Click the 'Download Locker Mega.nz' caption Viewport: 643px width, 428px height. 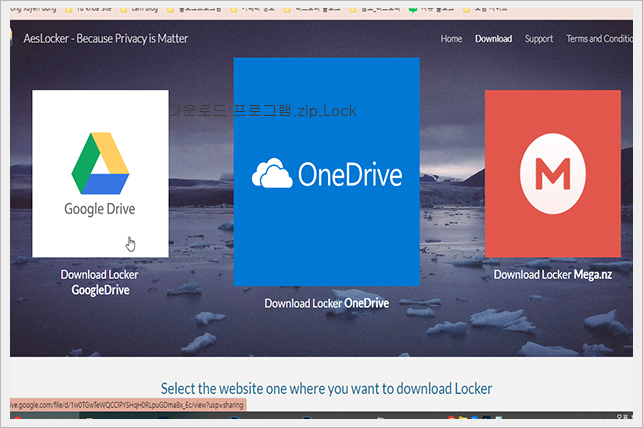click(x=553, y=275)
